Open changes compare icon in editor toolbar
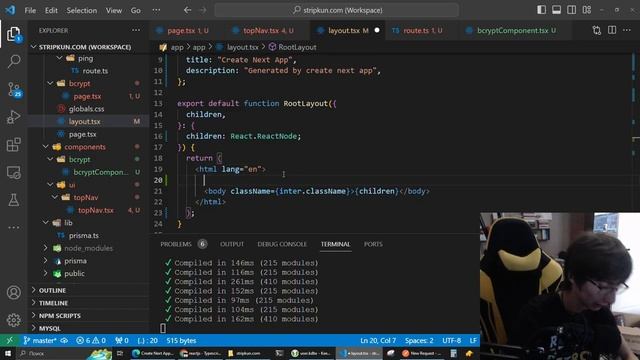 pos(597,30)
